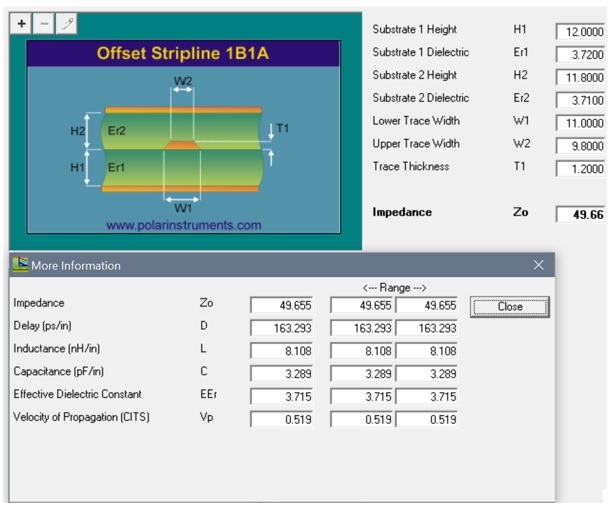This screenshot has height=508, width=610.
Task: Click the minus zoom-out icon
Action: point(44,22)
